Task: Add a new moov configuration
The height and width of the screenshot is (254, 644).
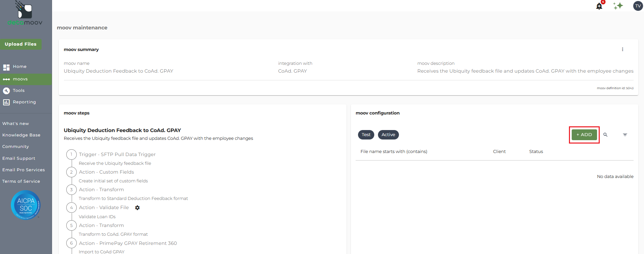Action: click(584, 135)
